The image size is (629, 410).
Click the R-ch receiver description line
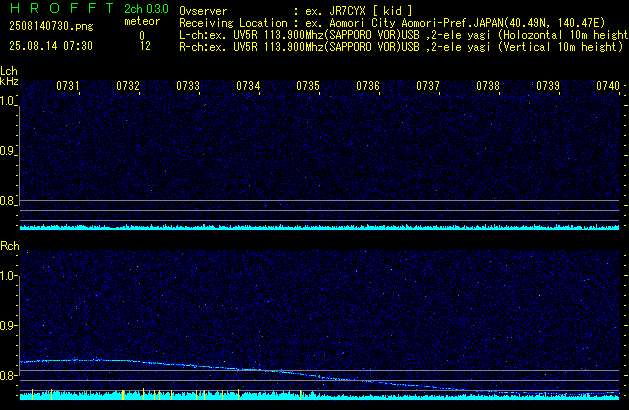coord(401,47)
